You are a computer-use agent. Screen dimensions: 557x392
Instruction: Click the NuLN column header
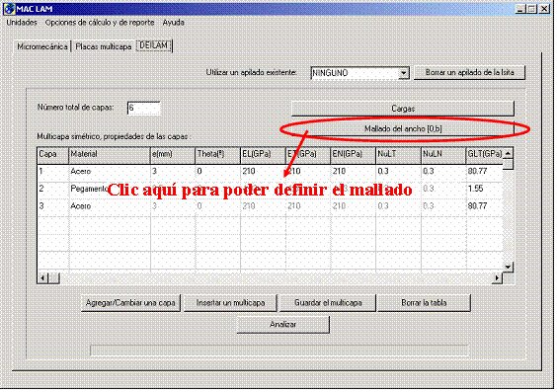point(443,155)
